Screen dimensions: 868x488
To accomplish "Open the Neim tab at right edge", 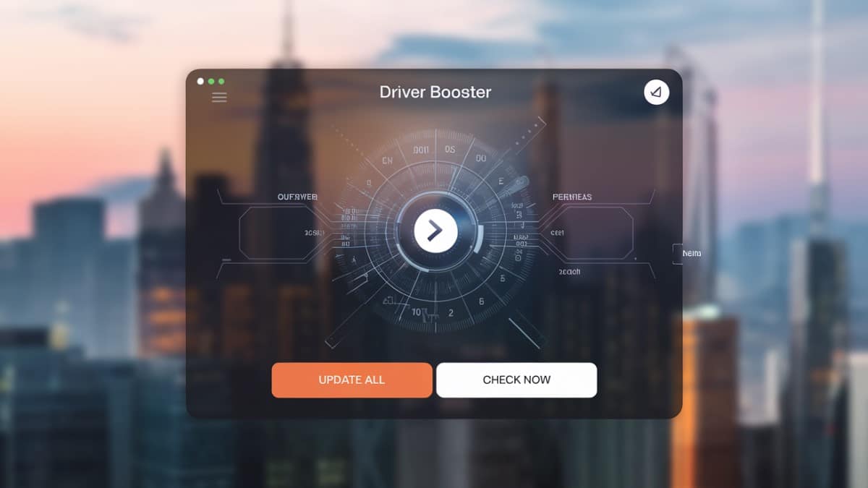I will (690, 254).
